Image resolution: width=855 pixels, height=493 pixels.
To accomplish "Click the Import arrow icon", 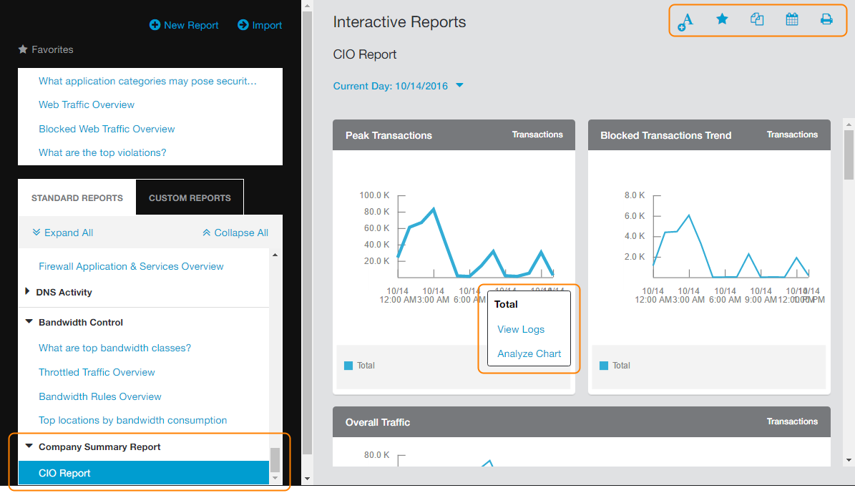I will 243,25.
